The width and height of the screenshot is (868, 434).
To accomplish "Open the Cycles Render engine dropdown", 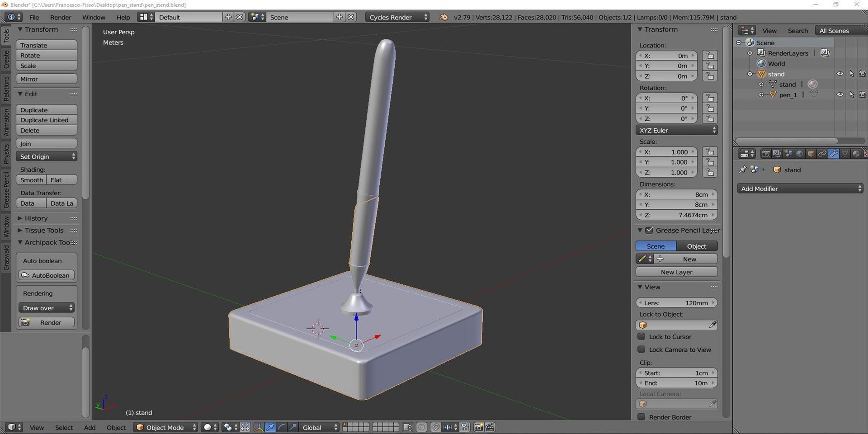I will pyautogui.click(x=397, y=17).
